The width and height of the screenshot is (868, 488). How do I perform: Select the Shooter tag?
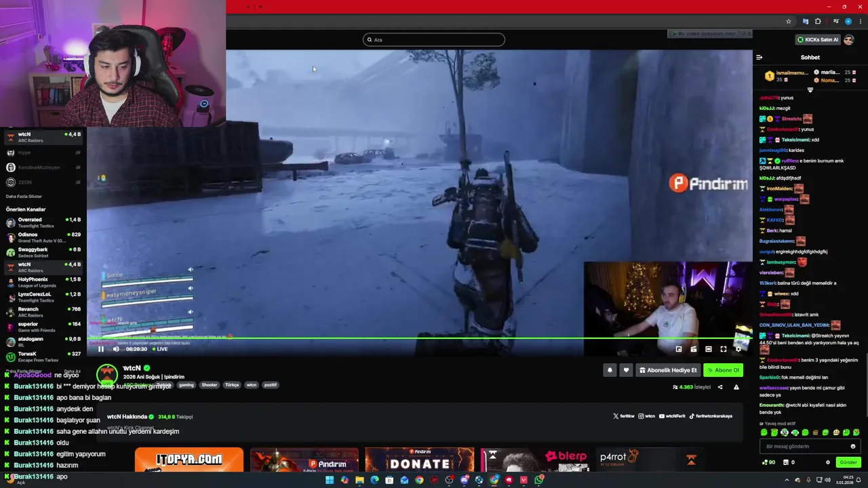click(x=210, y=385)
